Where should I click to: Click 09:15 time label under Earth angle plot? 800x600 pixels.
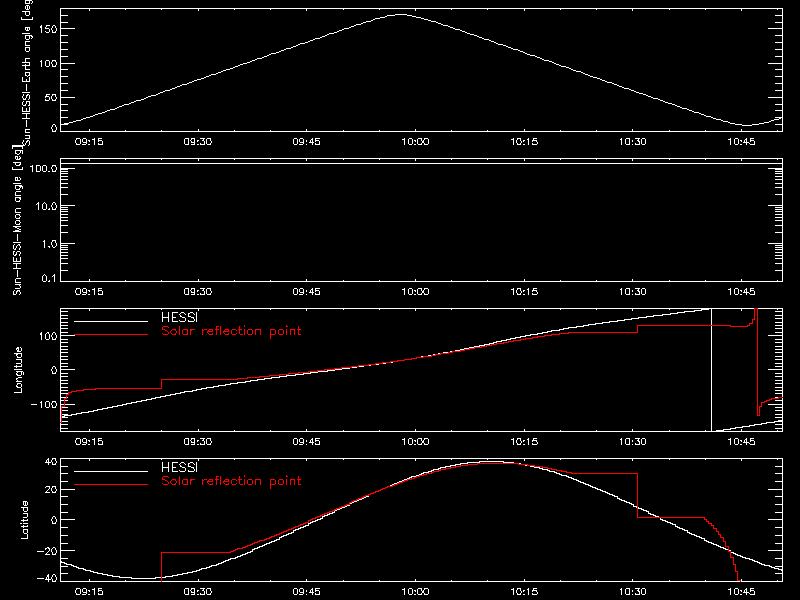(x=89, y=141)
